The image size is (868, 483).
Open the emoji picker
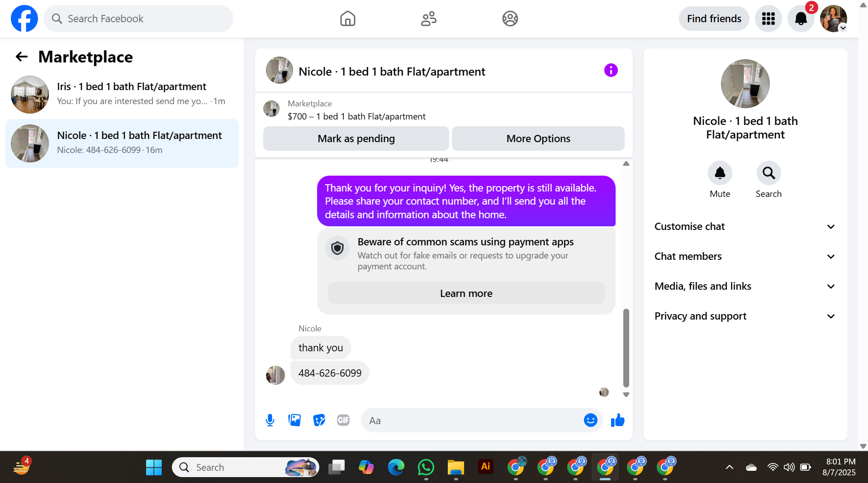coord(590,421)
